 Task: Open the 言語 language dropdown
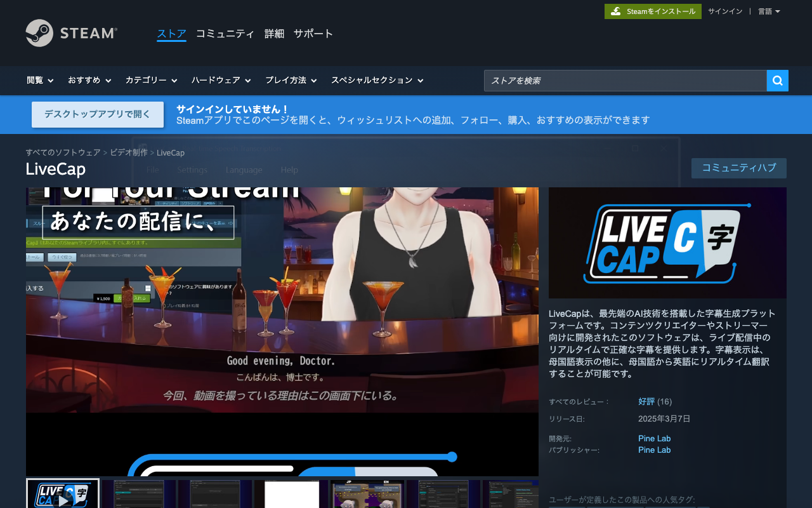pyautogui.click(x=769, y=11)
